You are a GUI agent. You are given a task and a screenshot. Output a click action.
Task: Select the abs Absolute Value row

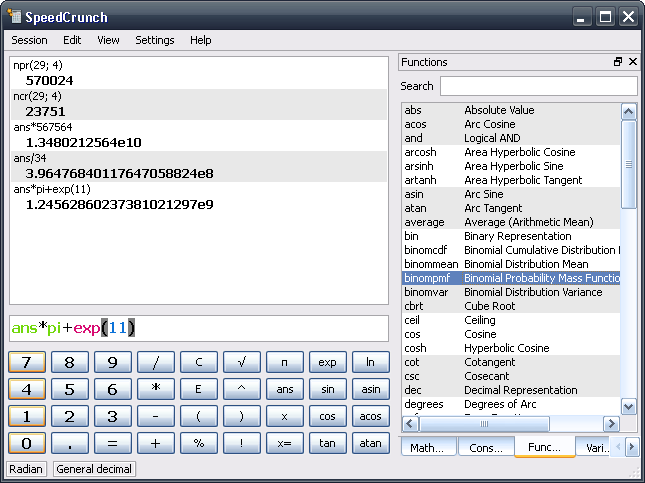[511, 110]
